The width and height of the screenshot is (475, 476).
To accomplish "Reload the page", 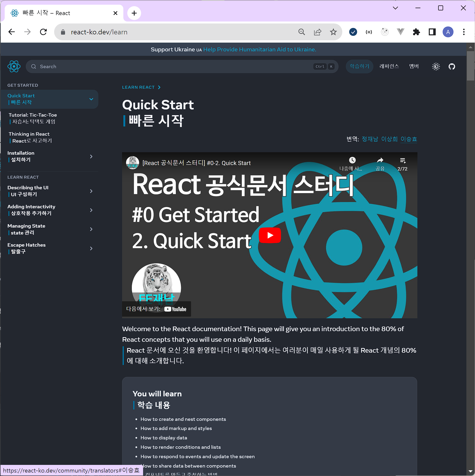I will 43,32.
